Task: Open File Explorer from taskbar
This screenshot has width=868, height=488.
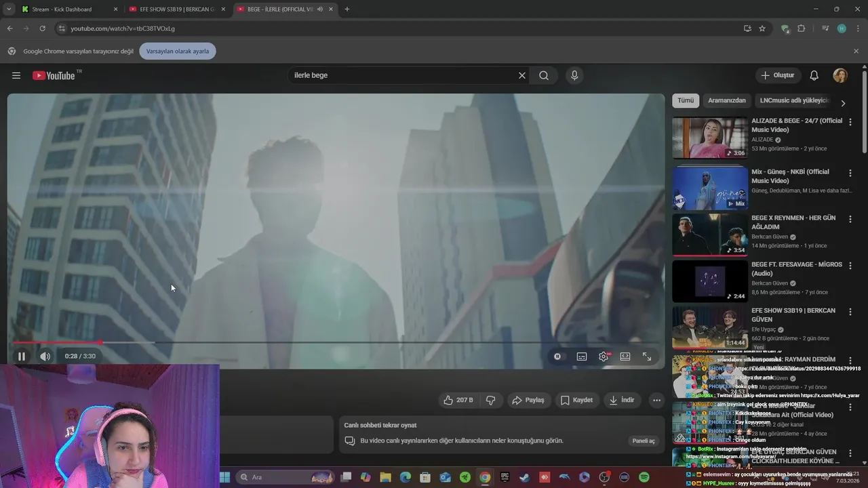Action: [x=385, y=477]
